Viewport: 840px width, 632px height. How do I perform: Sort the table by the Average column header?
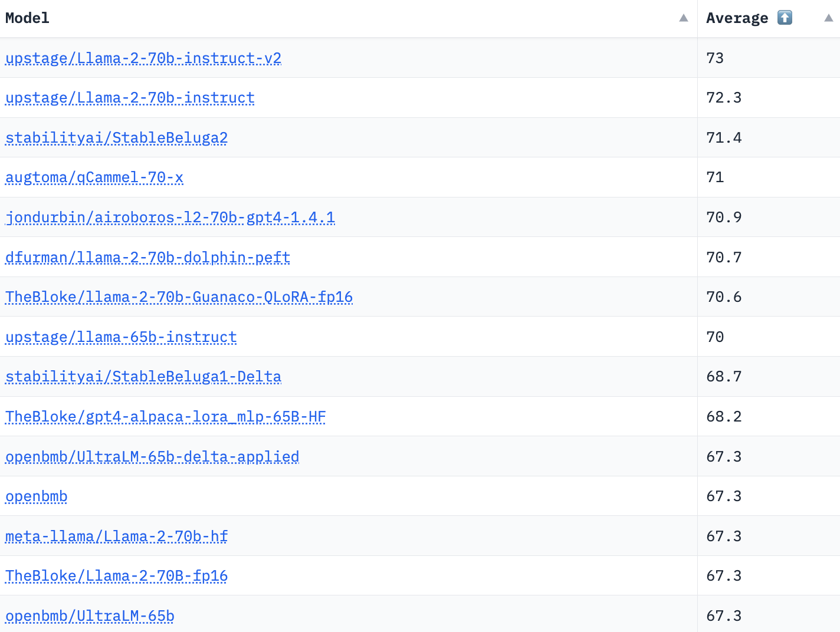pos(736,18)
